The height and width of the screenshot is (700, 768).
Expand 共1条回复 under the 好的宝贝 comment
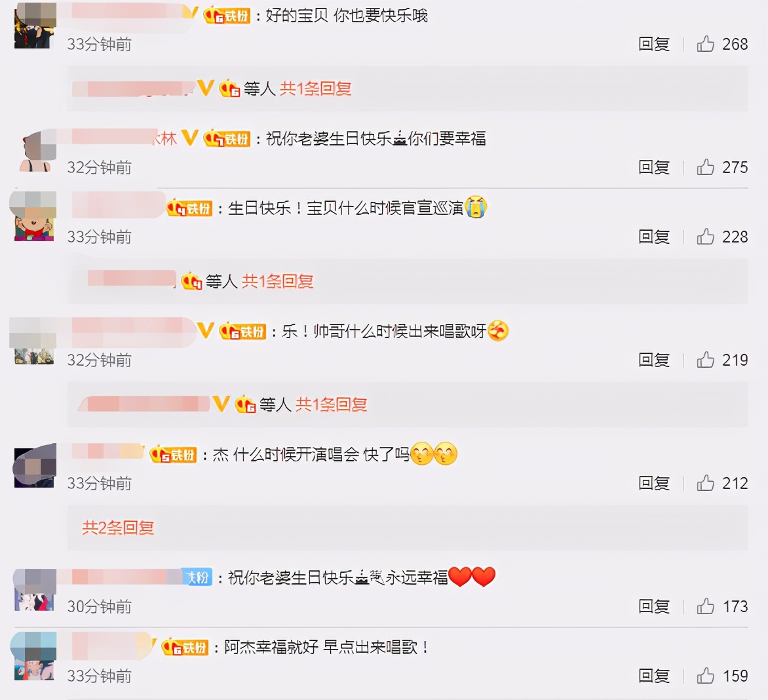315,88
